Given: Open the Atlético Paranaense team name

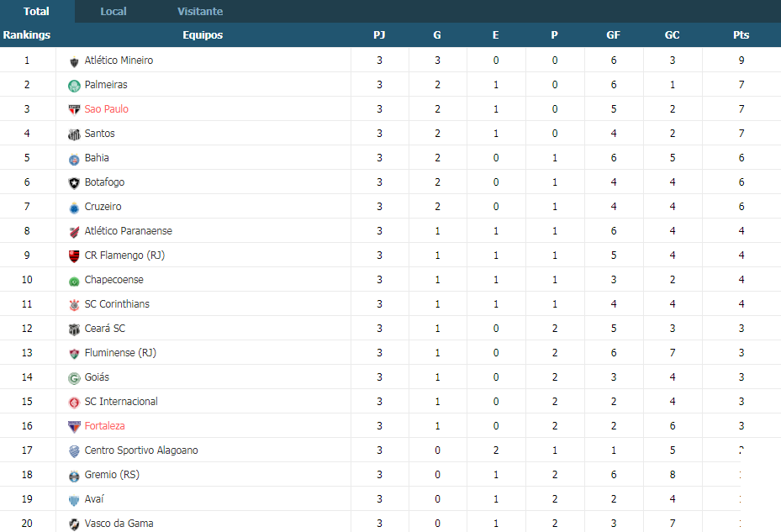Looking at the screenshot, I should pyautogui.click(x=128, y=231).
